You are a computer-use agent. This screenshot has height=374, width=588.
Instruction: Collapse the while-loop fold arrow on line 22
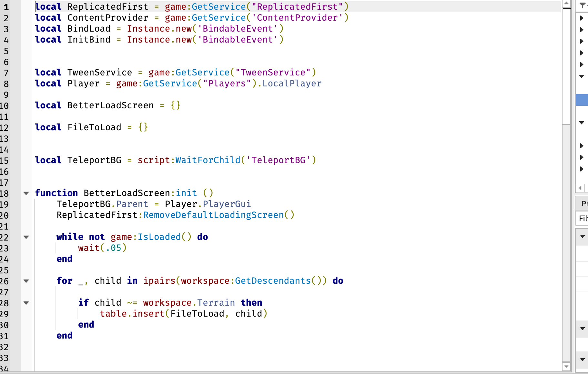[x=26, y=237]
